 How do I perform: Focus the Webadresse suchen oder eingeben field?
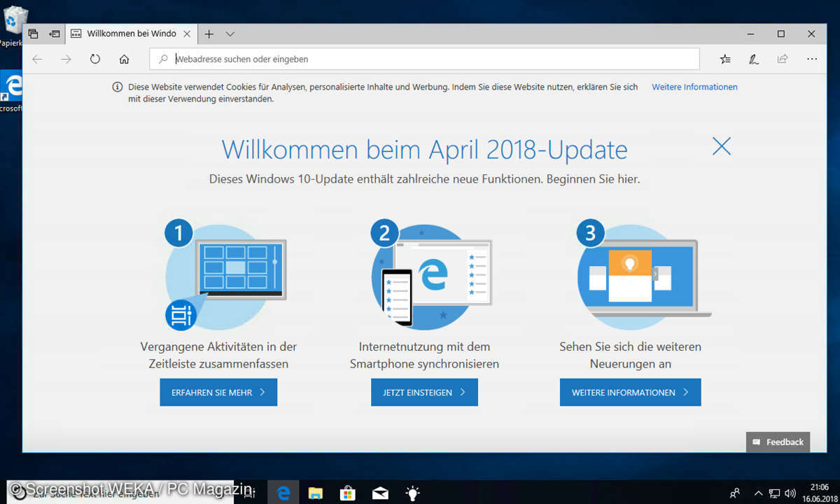424,59
